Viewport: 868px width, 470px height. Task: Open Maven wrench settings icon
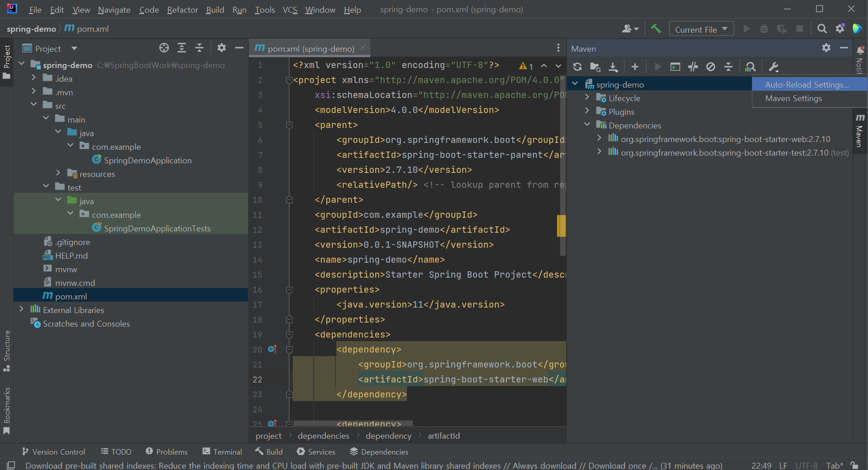(x=773, y=67)
